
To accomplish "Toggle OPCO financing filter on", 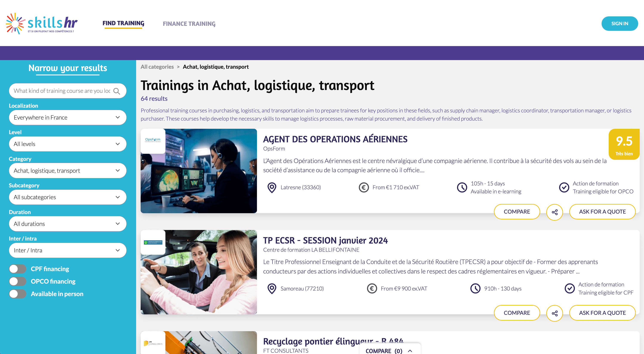I will coord(17,281).
